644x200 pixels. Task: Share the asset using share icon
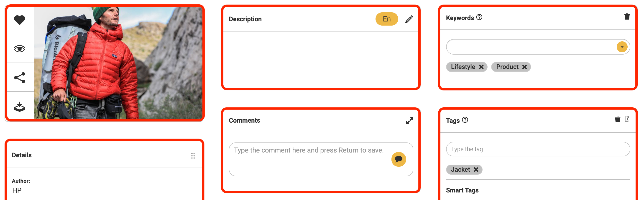click(x=20, y=77)
